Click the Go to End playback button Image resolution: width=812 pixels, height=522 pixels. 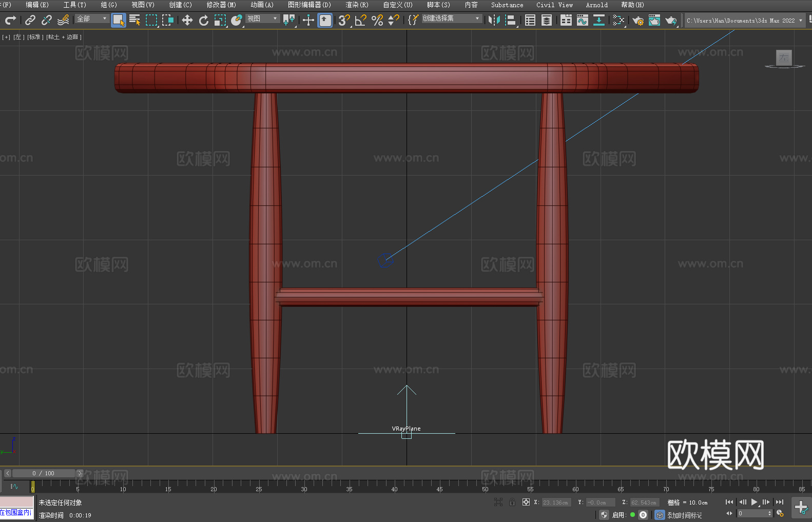(x=780, y=502)
